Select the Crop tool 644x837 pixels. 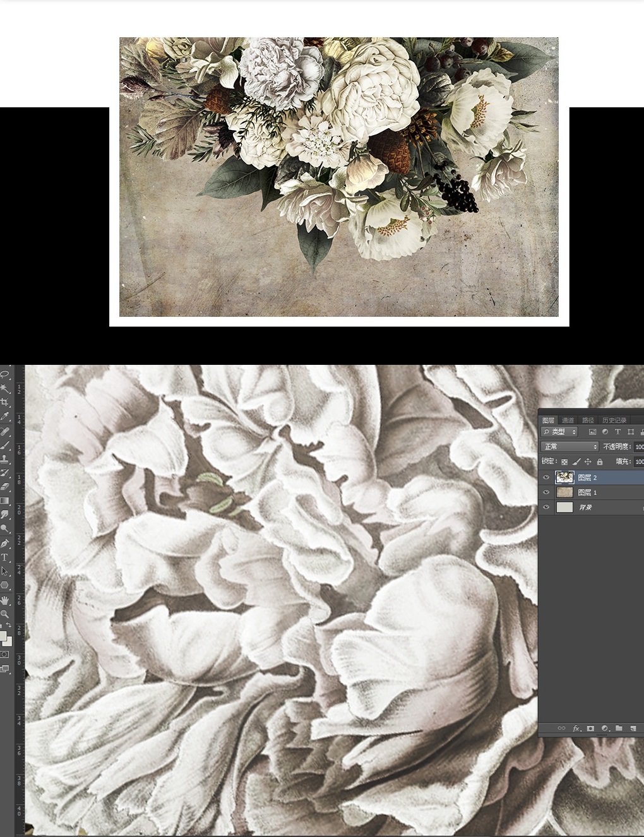click(5, 403)
